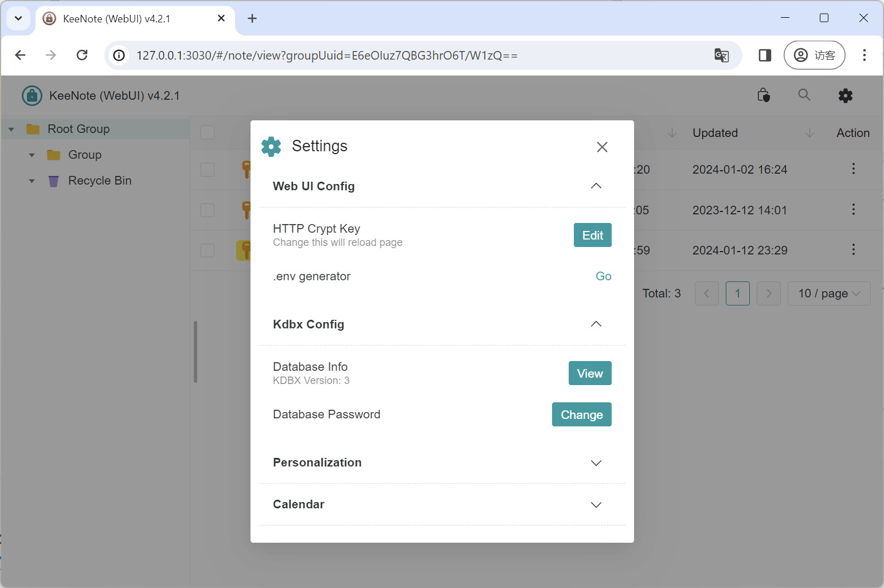
Task: Open a new browser tab
Action: click(x=252, y=18)
